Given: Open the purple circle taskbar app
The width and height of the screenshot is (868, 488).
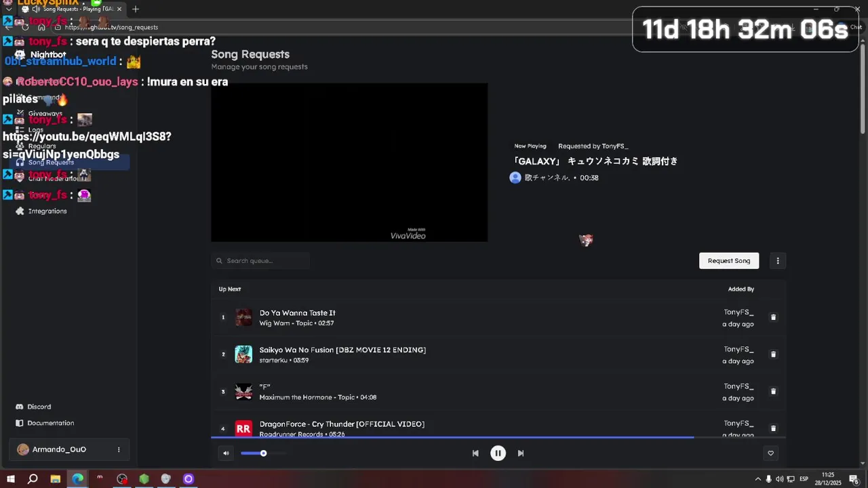Looking at the screenshot, I should tap(189, 479).
